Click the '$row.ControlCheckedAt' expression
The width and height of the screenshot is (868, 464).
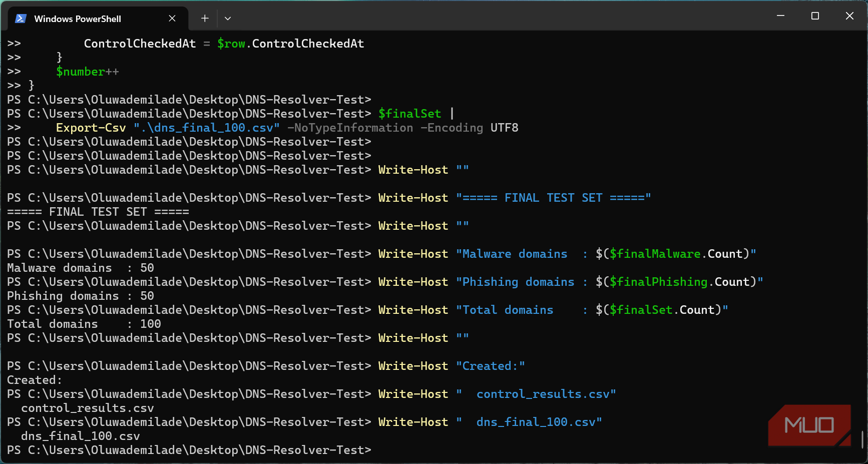pos(291,44)
